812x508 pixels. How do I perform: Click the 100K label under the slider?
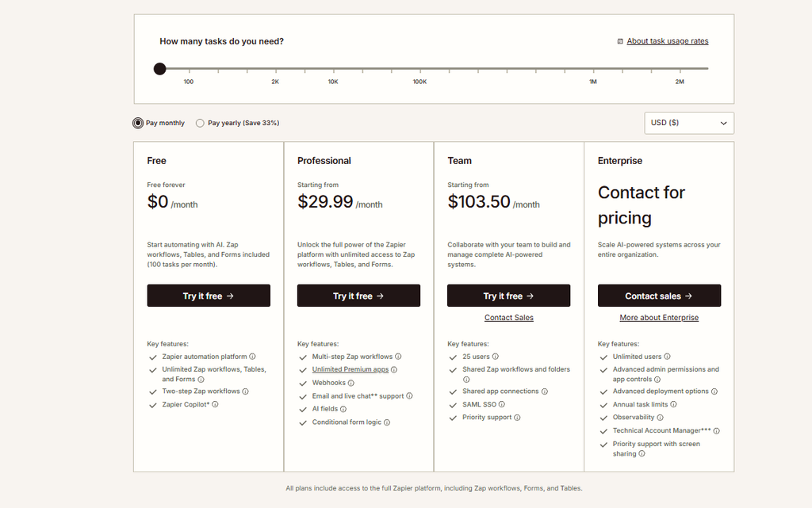pyautogui.click(x=420, y=82)
